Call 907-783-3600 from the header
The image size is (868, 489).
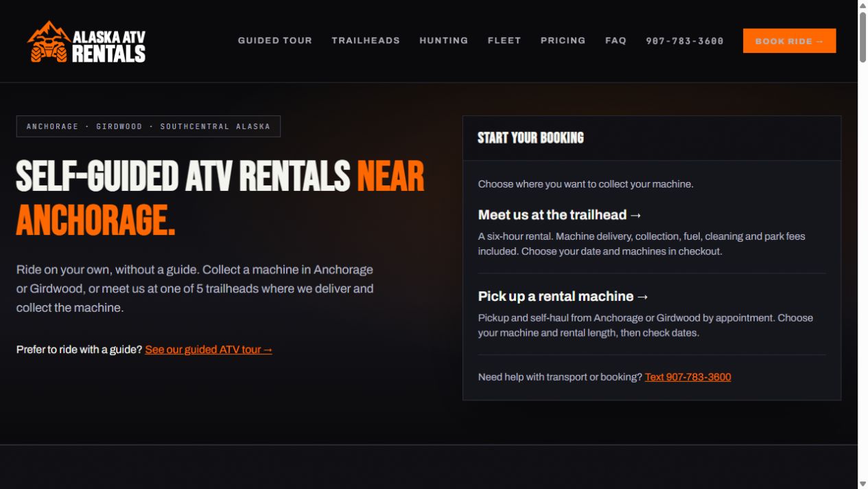pyautogui.click(x=685, y=41)
